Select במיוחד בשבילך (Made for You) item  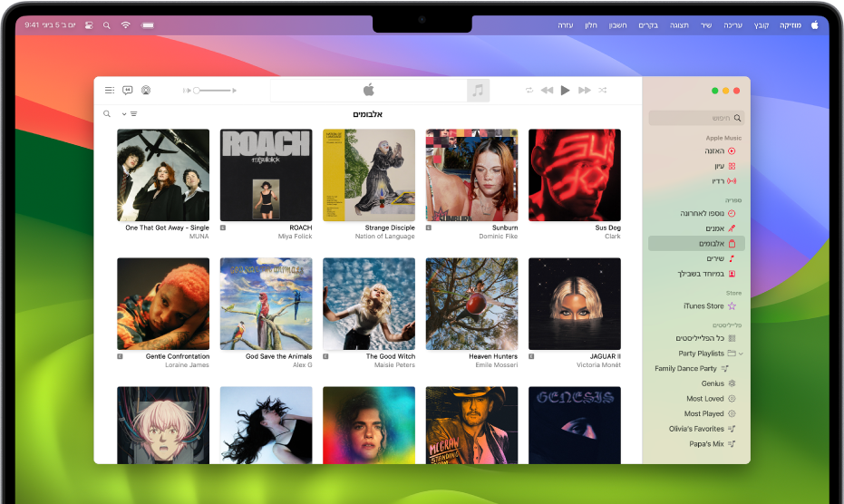pyautogui.click(x=706, y=274)
